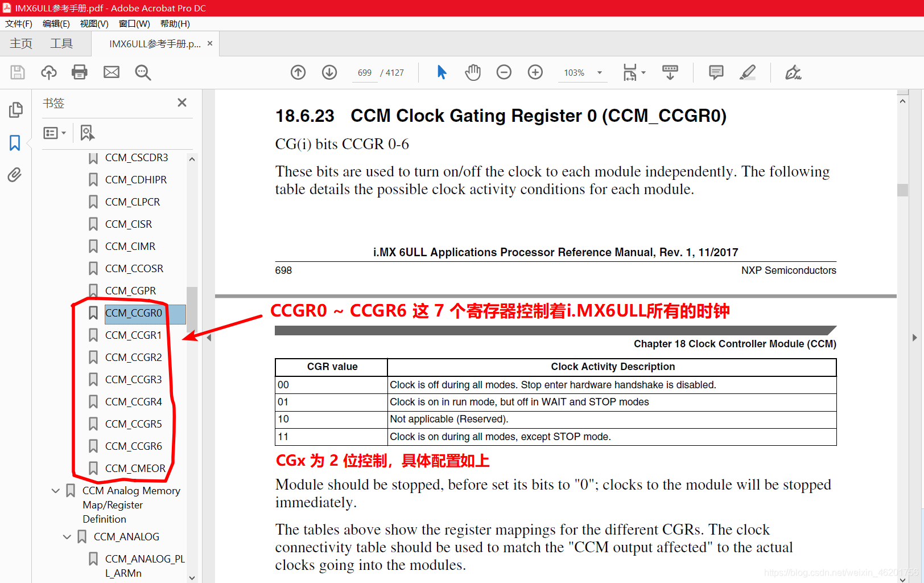Select the CCM_CISR bookmark
This screenshot has height=583, width=924.
coord(129,224)
